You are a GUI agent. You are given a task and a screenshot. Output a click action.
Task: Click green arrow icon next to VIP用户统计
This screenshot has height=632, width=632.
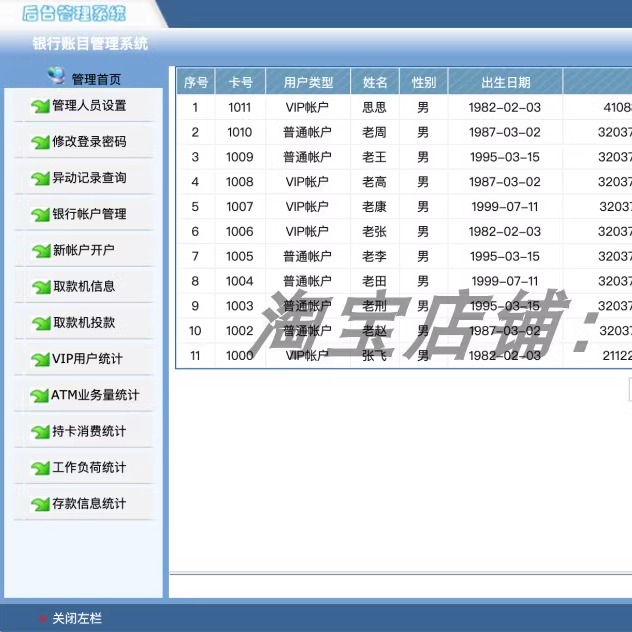[x=40, y=360]
